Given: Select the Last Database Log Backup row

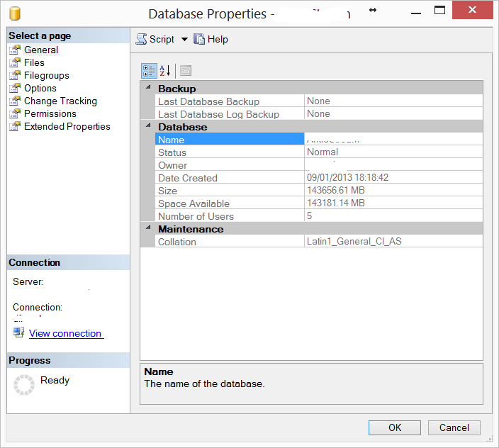Looking at the screenshot, I should point(319,113).
